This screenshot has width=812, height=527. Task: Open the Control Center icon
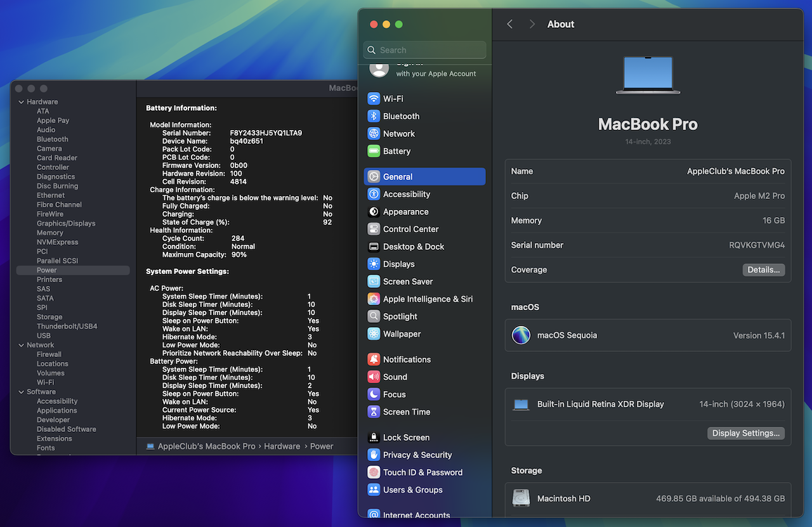coord(374,229)
